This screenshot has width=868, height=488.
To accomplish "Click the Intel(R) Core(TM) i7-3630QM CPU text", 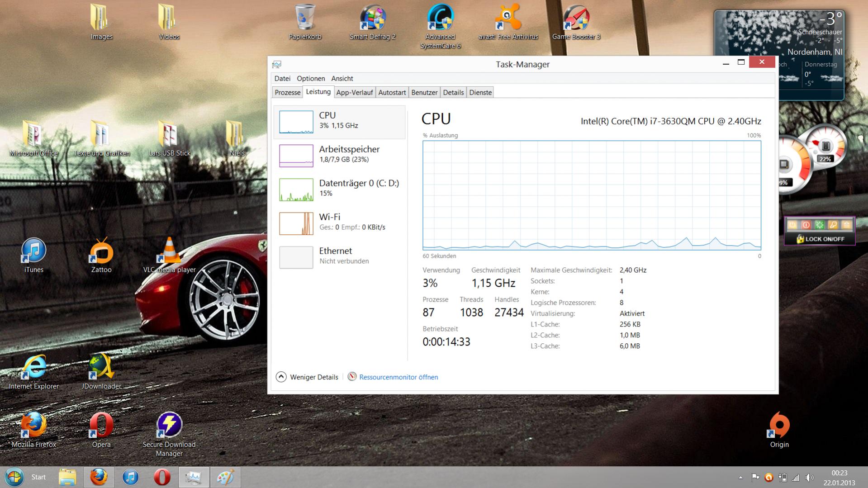I will pos(671,121).
